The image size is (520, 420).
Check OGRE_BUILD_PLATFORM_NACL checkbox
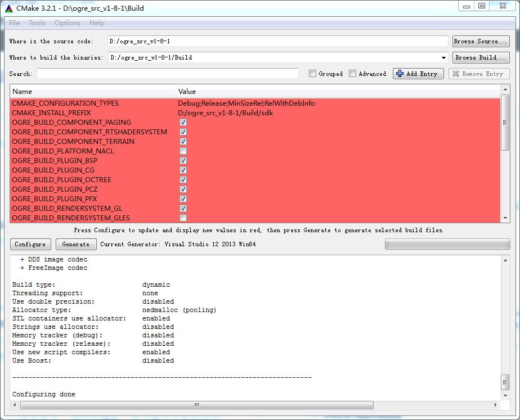tap(183, 151)
